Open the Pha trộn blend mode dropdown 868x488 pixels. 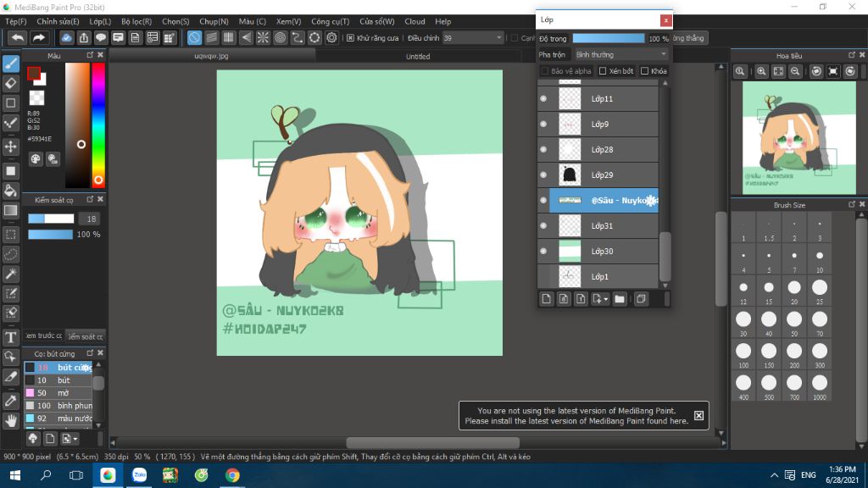coord(620,55)
